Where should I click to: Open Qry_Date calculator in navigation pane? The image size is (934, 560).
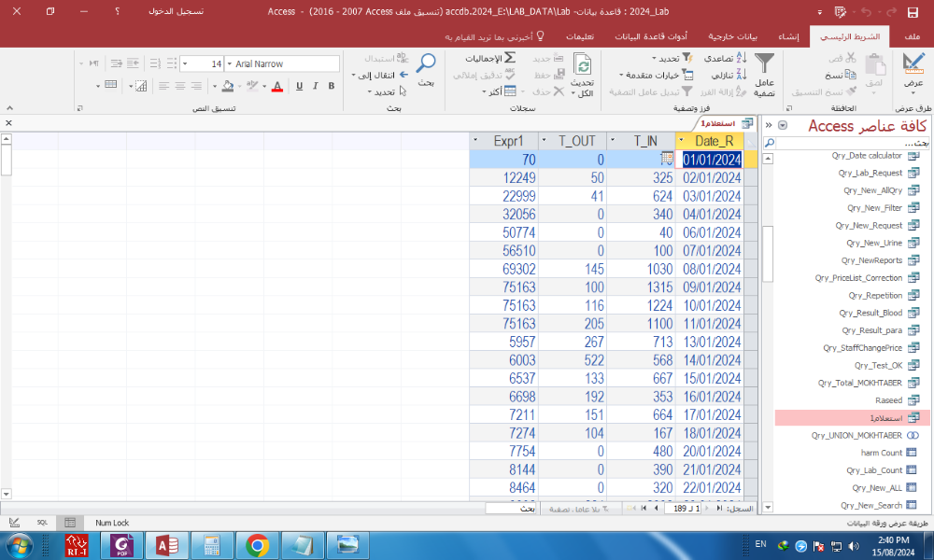(875, 156)
